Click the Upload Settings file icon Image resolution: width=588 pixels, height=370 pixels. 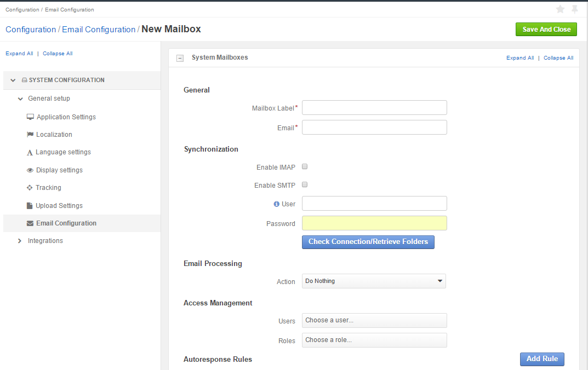pos(30,206)
